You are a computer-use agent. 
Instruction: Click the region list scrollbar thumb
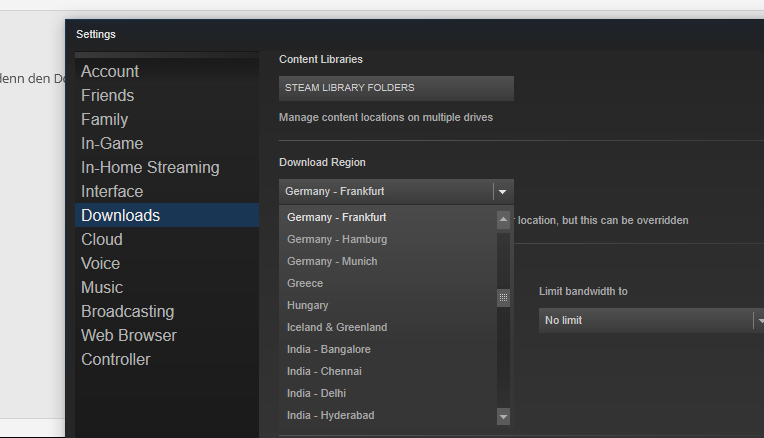(503, 298)
